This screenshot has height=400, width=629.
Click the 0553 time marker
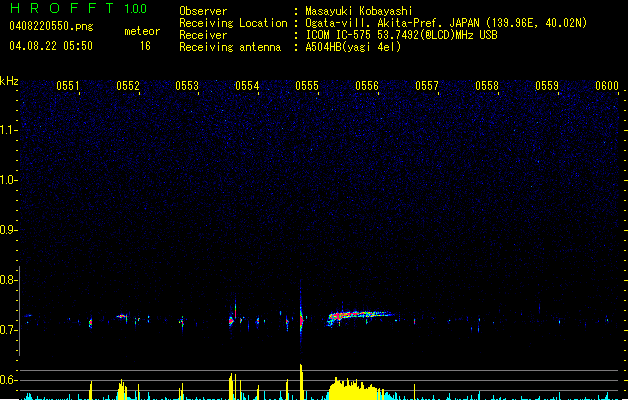187,86
